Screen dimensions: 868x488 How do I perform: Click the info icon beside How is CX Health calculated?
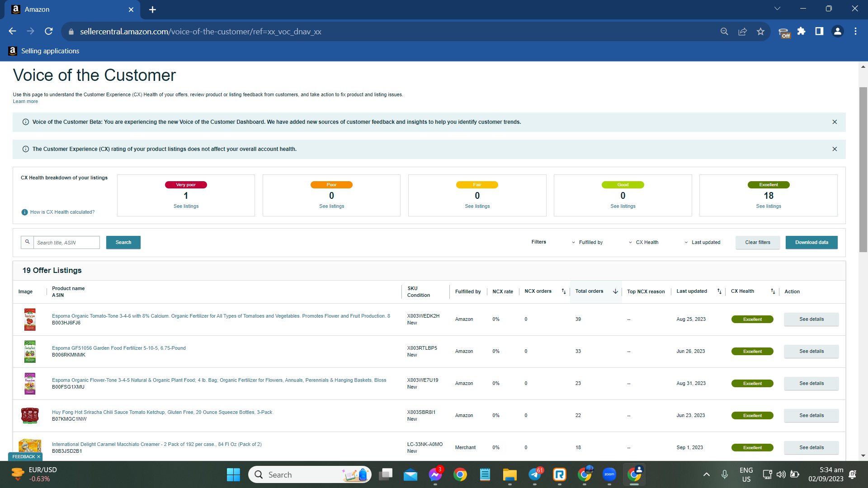(24, 212)
